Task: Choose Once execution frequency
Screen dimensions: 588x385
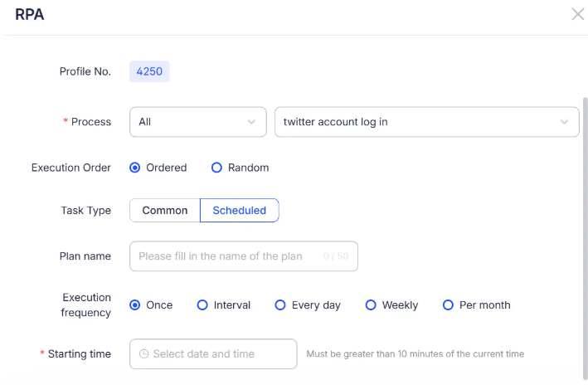Action: click(x=134, y=305)
